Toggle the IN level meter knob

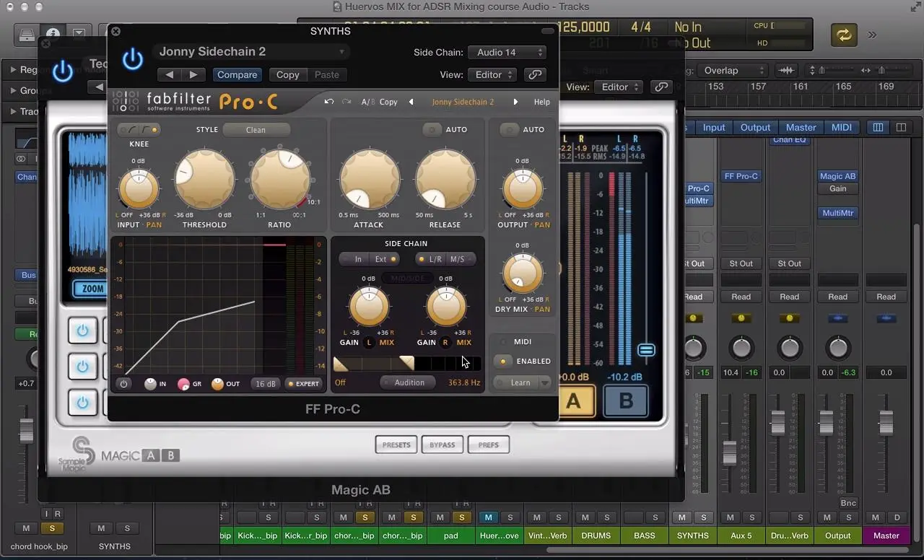tap(150, 384)
